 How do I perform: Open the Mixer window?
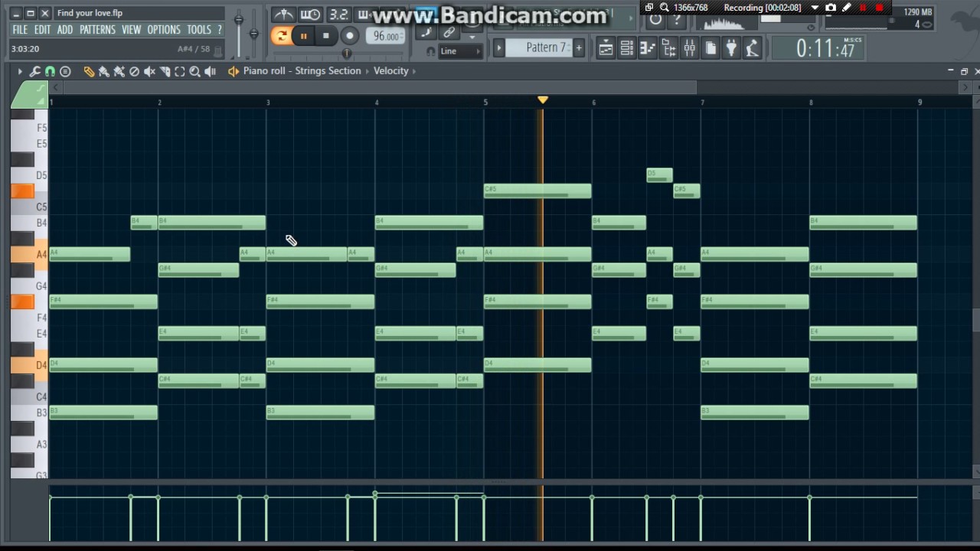pos(689,49)
